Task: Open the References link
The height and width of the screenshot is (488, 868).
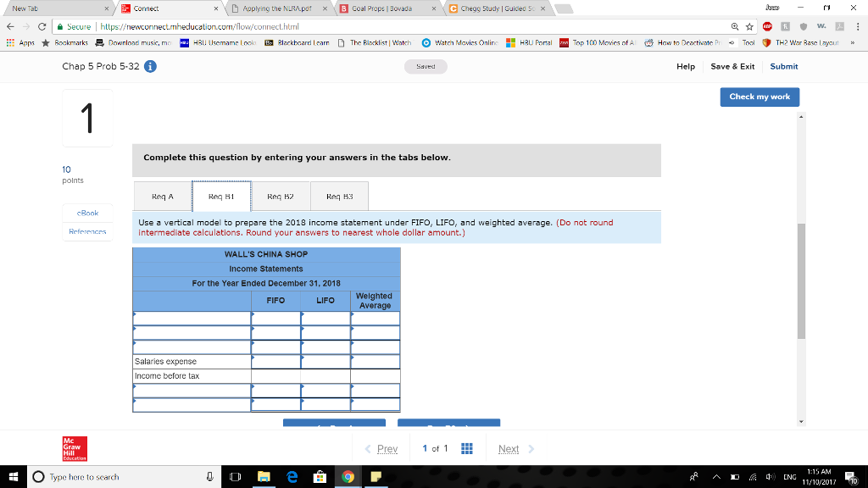Action: click(x=87, y=231)
